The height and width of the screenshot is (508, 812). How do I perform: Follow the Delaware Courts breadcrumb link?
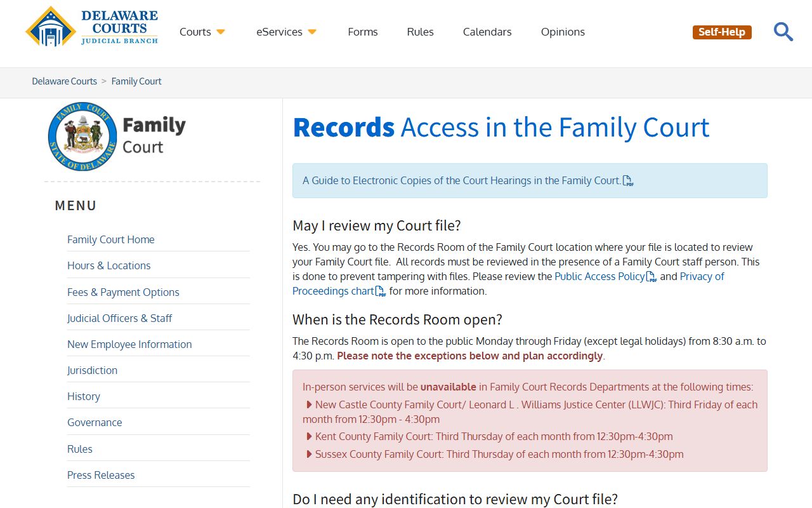(x=65, y=81)
